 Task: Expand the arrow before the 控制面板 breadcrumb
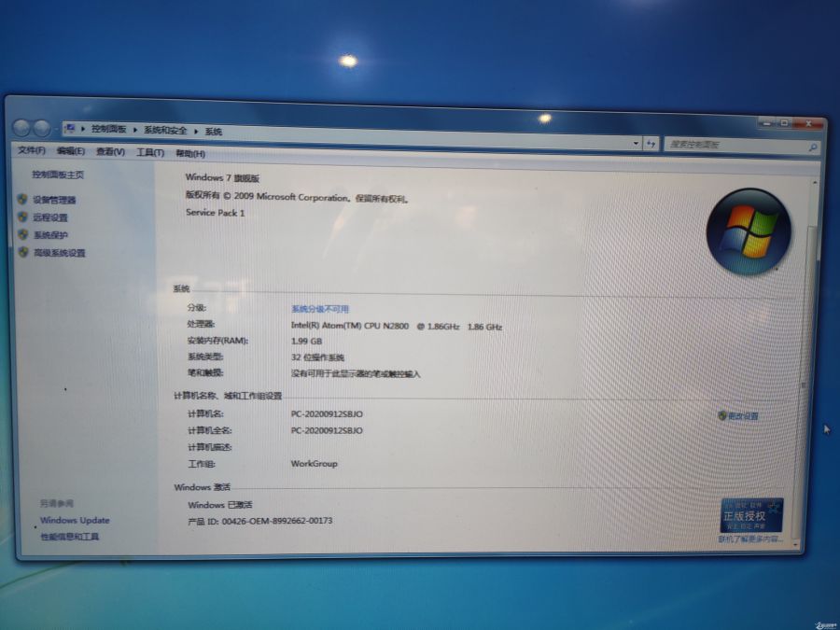pos(83,129)
